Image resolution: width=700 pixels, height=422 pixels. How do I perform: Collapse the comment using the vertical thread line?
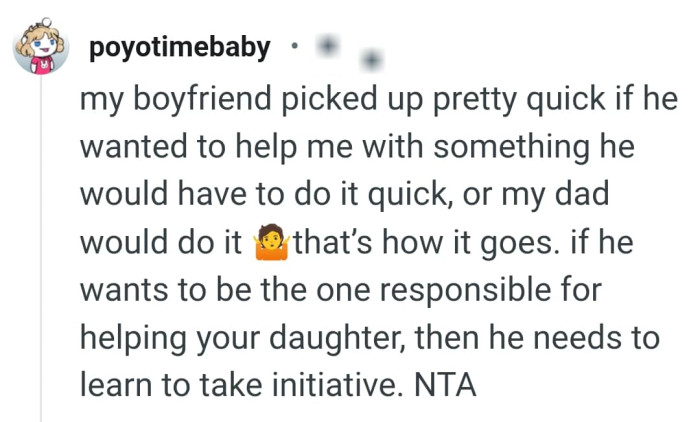[x=41, y=250]
